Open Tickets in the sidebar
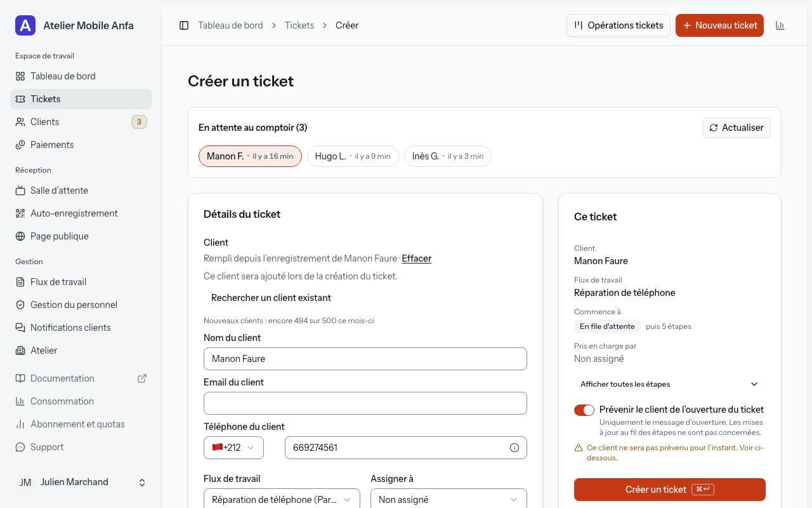The width and height of the screenshot is (812, 508). point(81,99)
